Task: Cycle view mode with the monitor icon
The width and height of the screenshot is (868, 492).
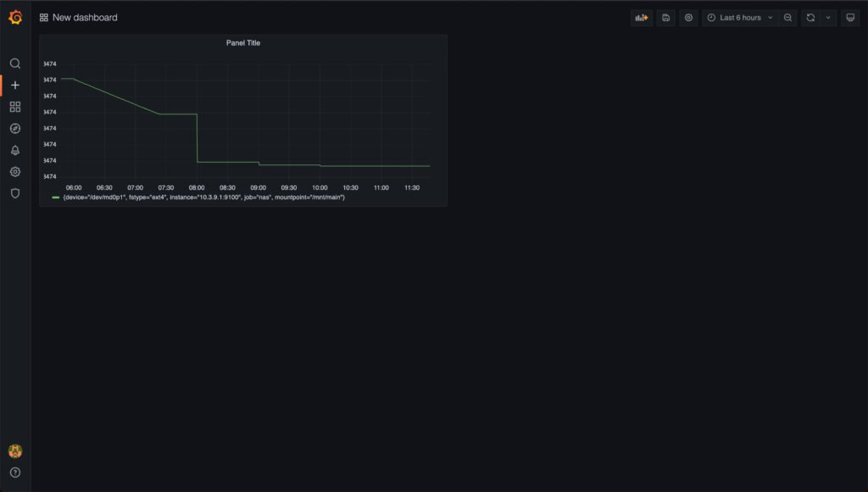Action: [x=850, y=18]
